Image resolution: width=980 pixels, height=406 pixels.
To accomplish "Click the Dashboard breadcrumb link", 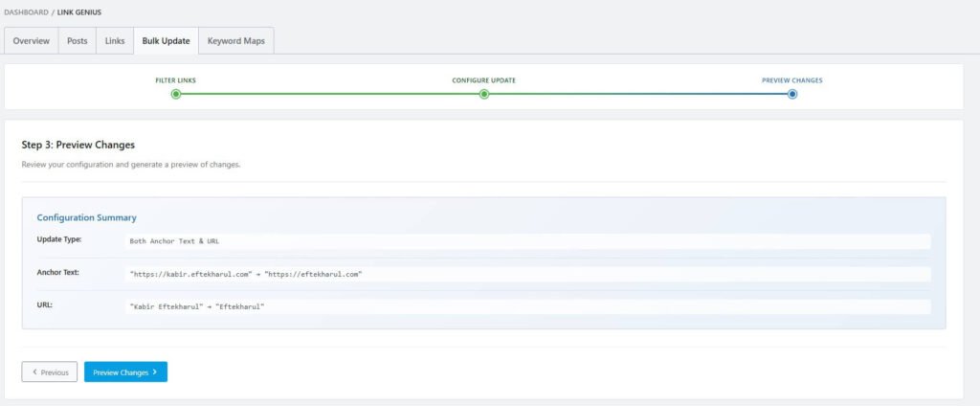I will tap(26, 12).
